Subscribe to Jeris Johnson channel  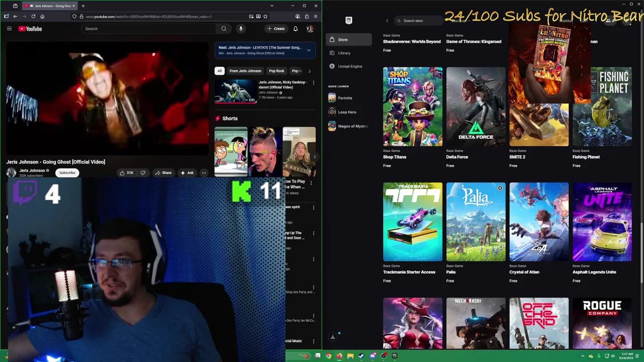pos(67,172)
